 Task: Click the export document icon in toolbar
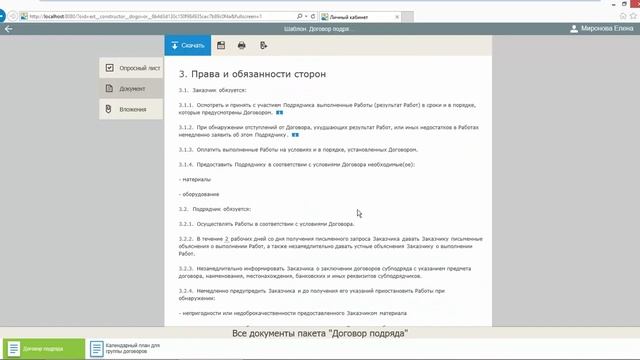[263, 45]
